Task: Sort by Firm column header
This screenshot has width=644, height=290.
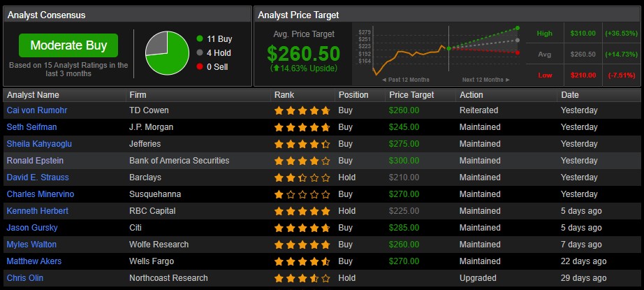Action: click(138, 95)
